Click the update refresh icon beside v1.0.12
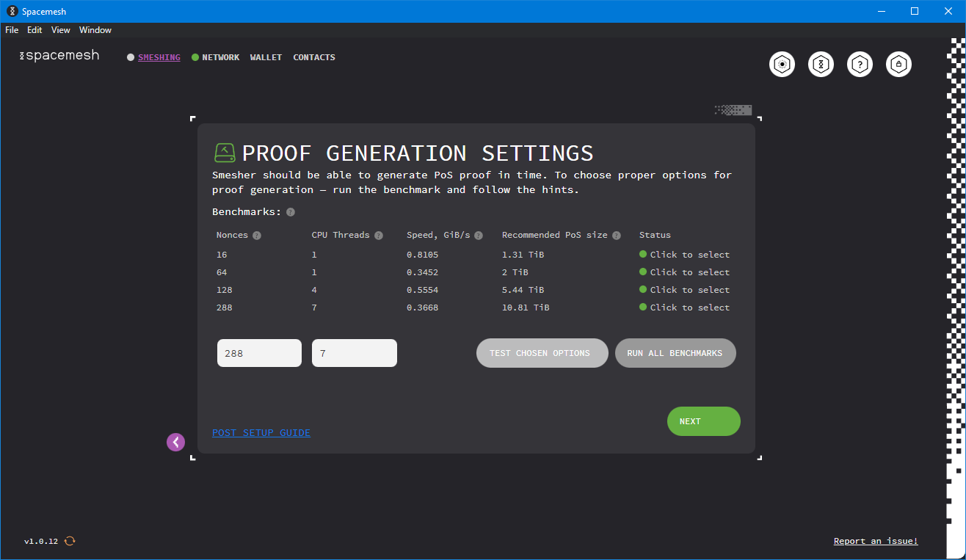This screenshot has width=966, height=560. click(70, 541)
